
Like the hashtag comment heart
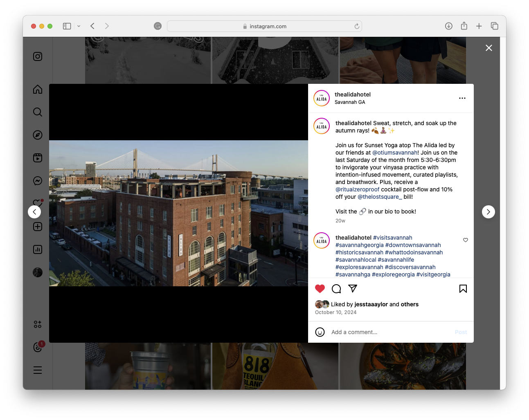pos(466,240)
